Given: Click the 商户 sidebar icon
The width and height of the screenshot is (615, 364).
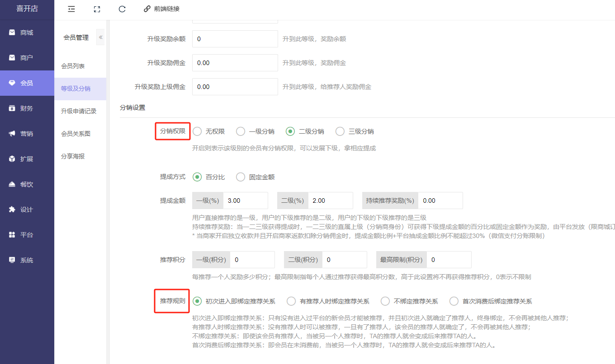Looking at the screenshot, I should (12, 58).
